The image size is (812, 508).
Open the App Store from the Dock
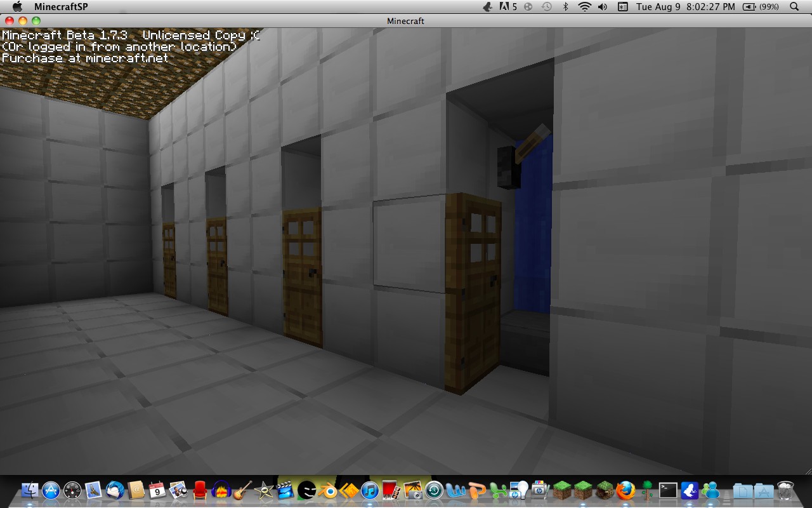(51, 490)
